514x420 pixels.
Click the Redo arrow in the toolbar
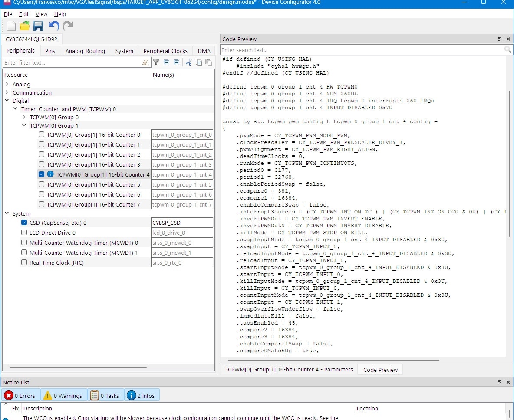[68, 26]
